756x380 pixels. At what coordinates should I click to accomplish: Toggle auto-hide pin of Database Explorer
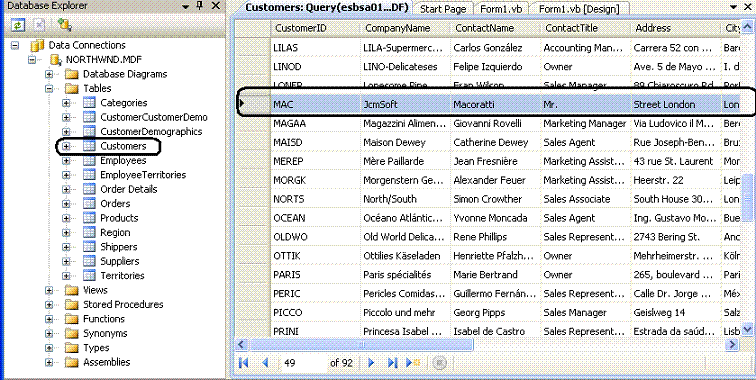[x=200, y=6]
